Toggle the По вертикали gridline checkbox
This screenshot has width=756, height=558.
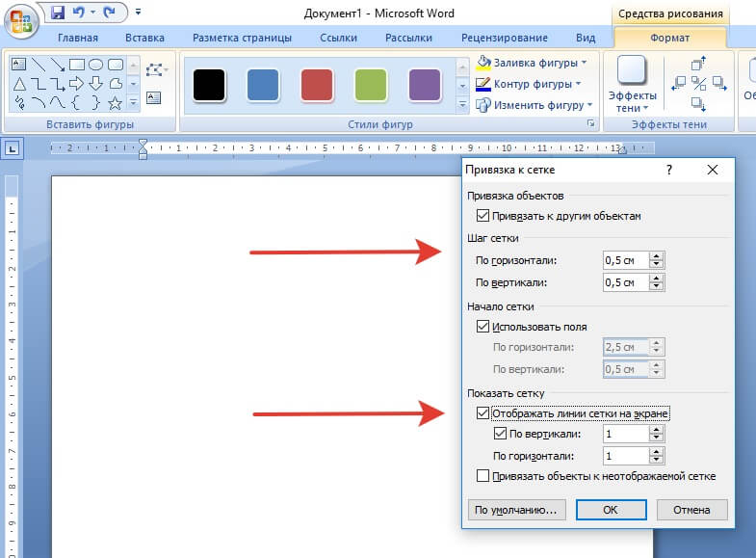pos(500,434)
